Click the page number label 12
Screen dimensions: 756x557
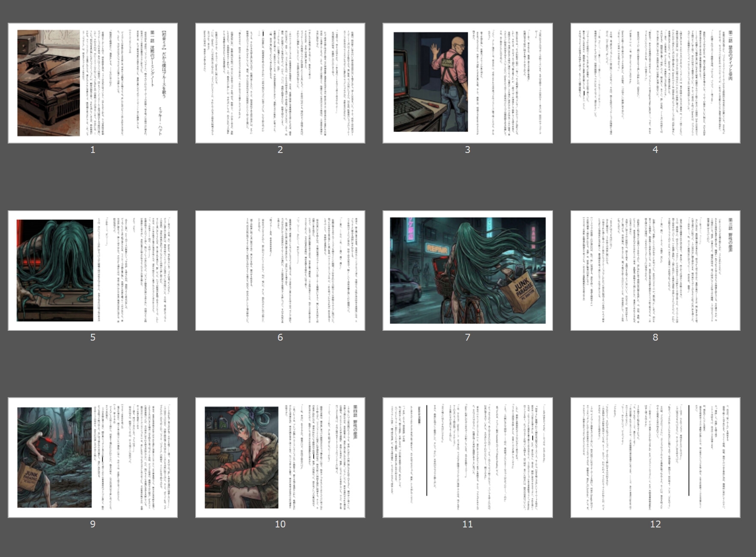(x=655, y=524)
